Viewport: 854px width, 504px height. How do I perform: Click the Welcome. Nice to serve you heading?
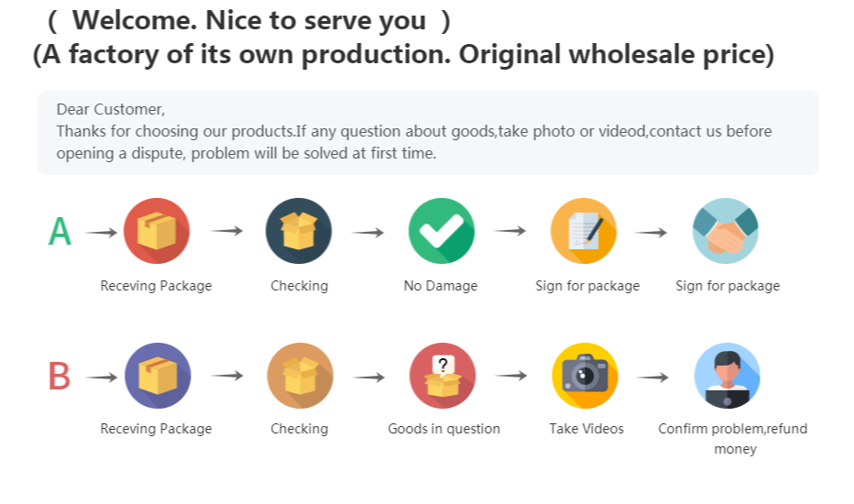point(249,20)
